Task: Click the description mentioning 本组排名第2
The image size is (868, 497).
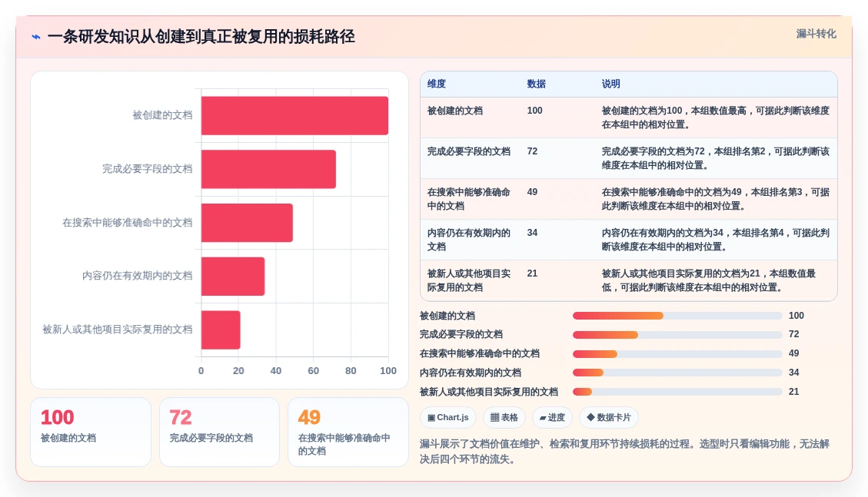Action: (x=715, y=158)
